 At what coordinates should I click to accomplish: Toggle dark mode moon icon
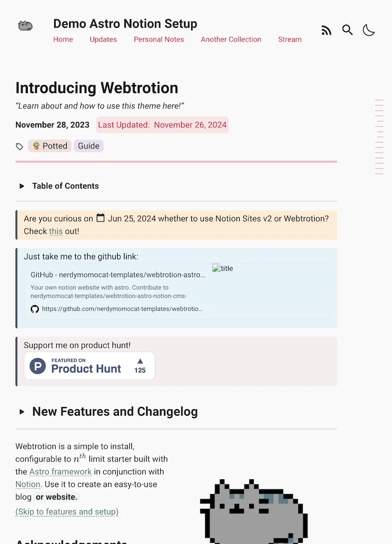[369, 31]
